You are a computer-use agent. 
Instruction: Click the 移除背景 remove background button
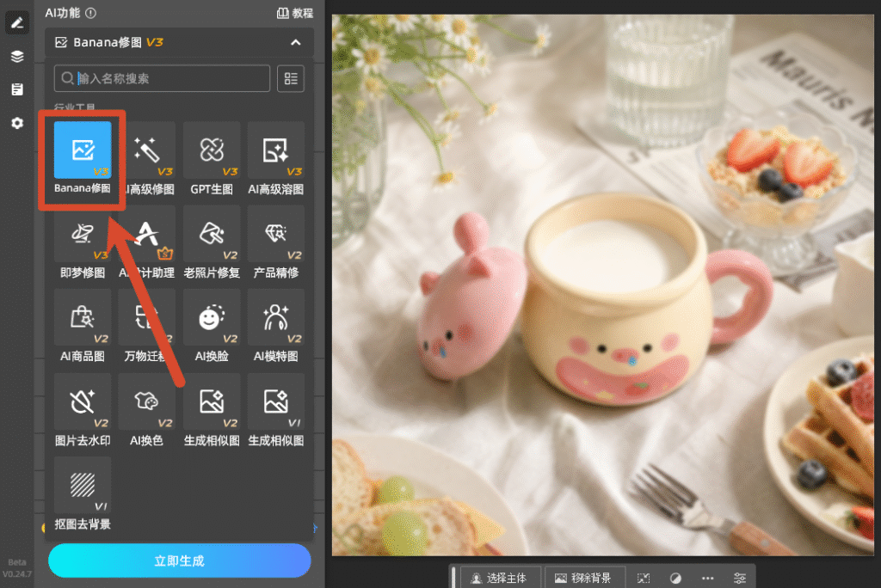coord(583,578)
